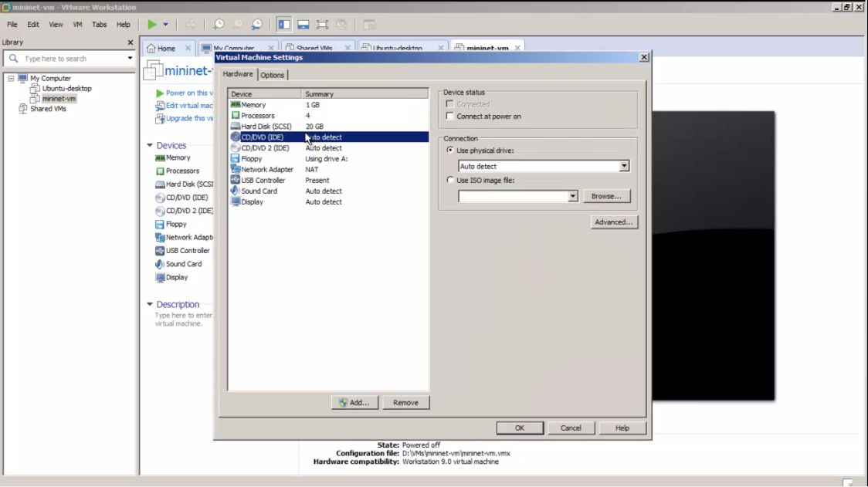
Task: Open the VM menu
Action: tap(76, 24)
